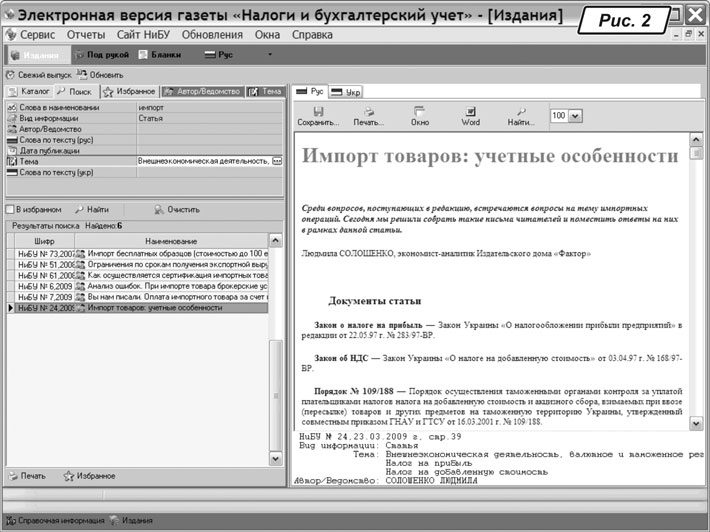710x532 pixels.
Task: Open Свежий выпуск latest issue
Action: pos(36,75)
